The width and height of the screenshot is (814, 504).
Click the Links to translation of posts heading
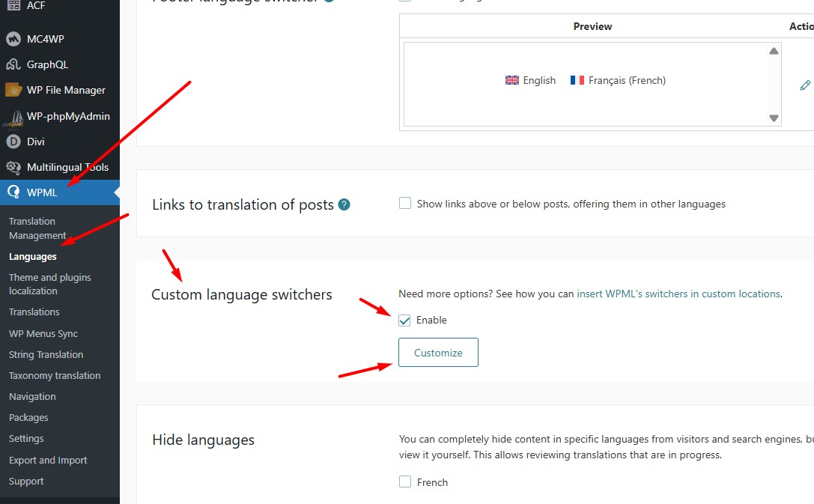pos(243,204)
